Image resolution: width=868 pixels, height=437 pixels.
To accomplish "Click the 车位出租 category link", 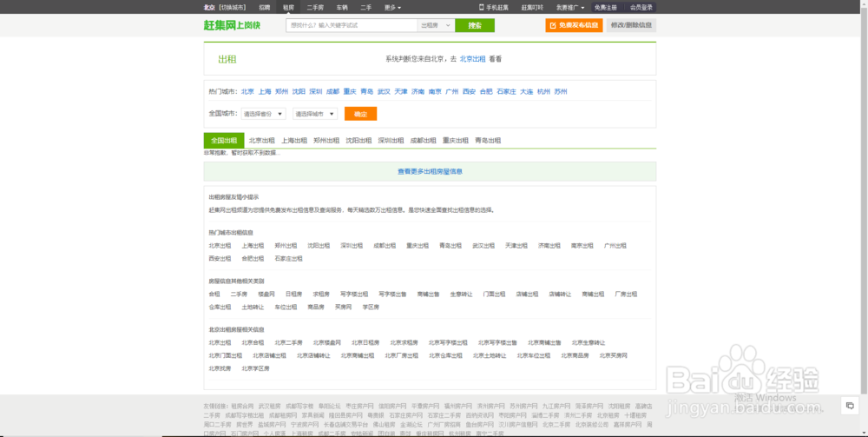I will (x=286, y=308).
